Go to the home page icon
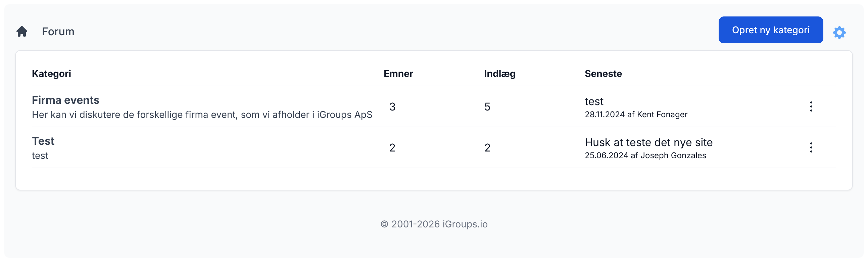Image resolution: width=868 pixels, height=262 pixels. click(x=22, y=31)
